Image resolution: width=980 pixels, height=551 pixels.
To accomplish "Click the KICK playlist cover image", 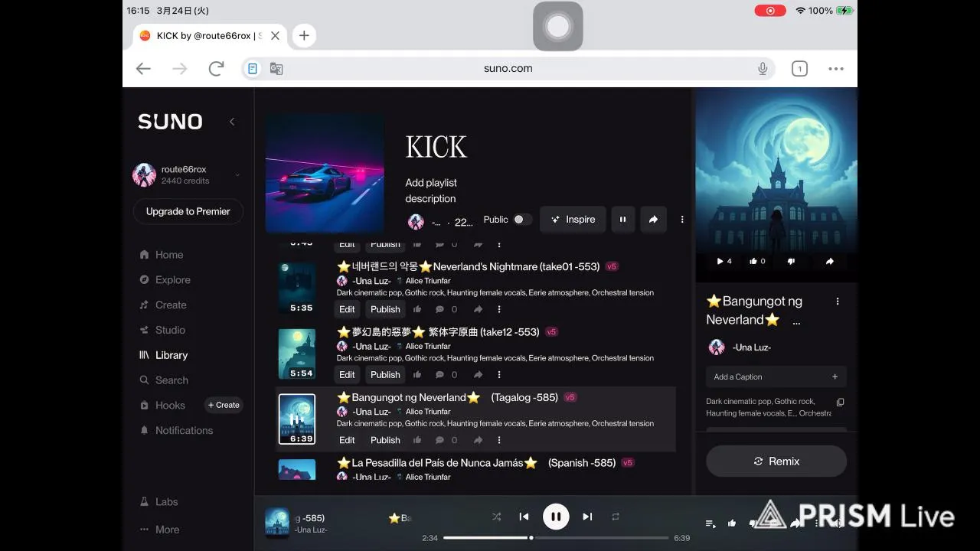I will coord(325,173).
